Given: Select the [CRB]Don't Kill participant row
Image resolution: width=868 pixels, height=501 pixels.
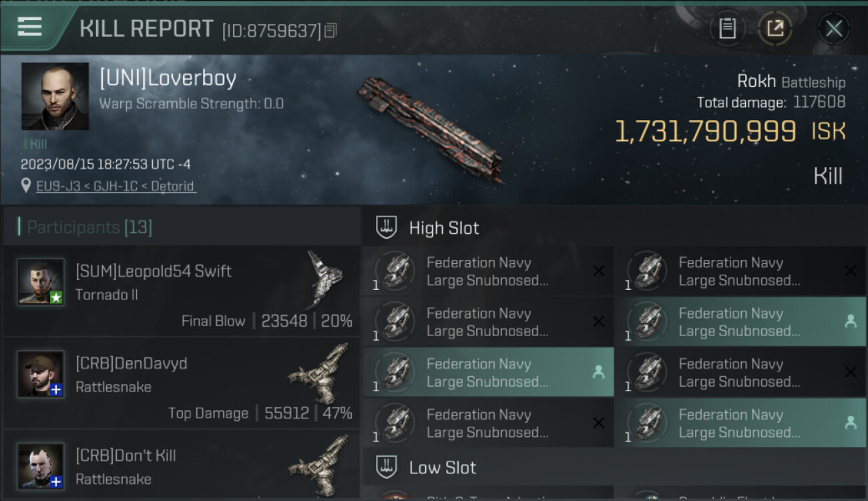Looking at the screenshot, I should click(180, 466).
